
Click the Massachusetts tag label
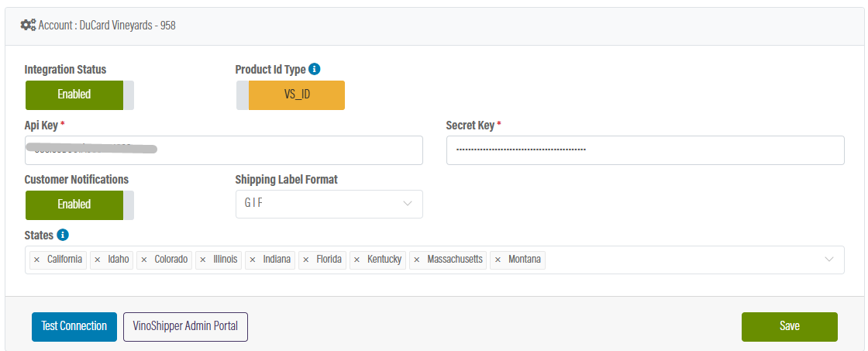point(455,260)
